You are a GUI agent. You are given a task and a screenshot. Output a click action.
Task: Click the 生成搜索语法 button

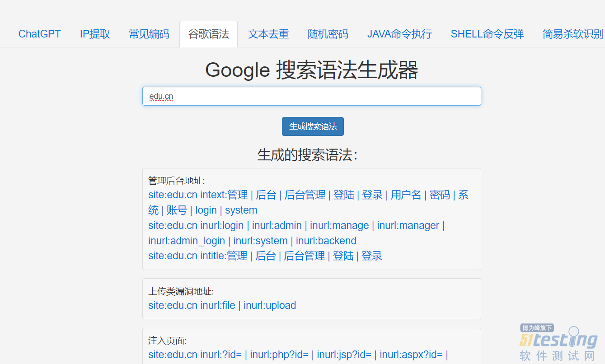(312, 126)
